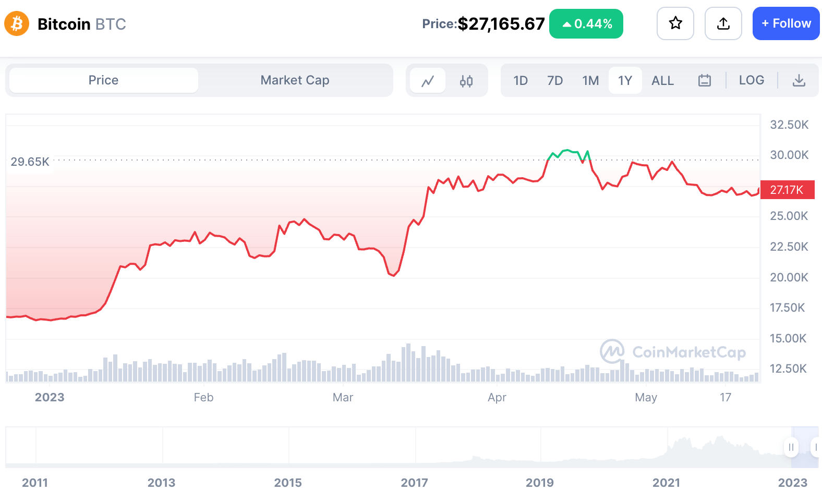Switch to the Market Cap tab
The height and width of the screenshot is (504, 822).
click(x=295, y=80)
